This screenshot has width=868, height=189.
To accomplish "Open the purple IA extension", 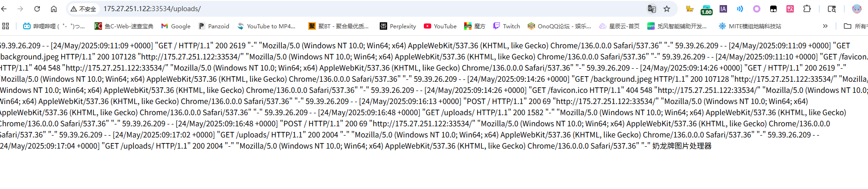I will point(723,9).
